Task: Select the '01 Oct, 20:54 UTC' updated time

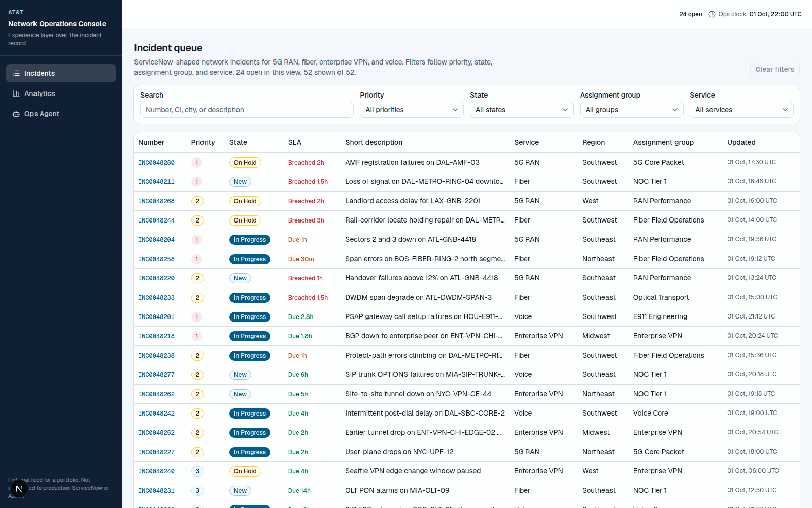Action: pyautogui.click(x=753, y=432)
